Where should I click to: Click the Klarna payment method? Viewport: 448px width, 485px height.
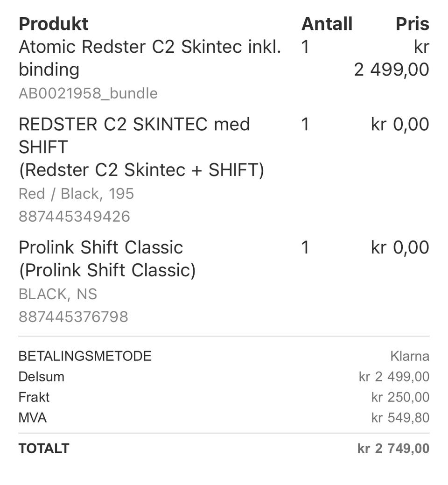click(x=409, y=356)
